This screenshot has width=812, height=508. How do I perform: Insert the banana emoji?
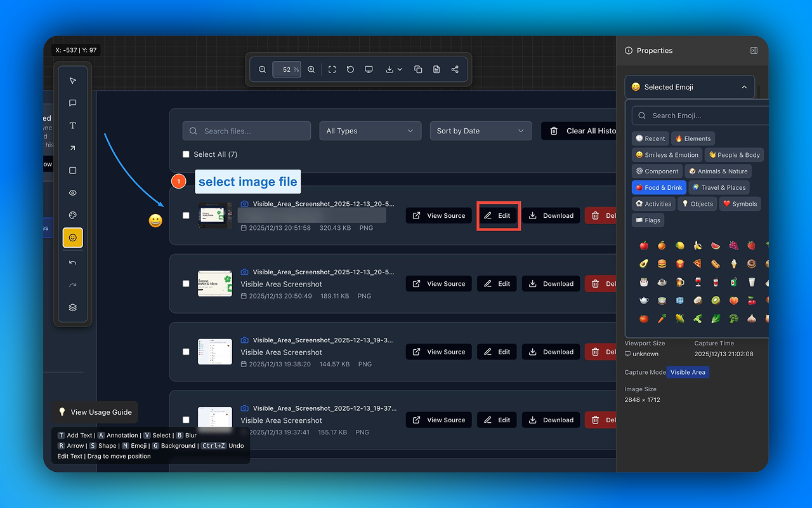click(x=697, y=245)
